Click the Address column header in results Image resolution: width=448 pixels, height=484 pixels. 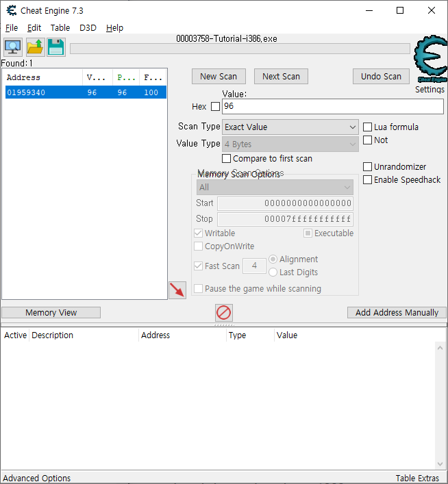coord(43,77)
